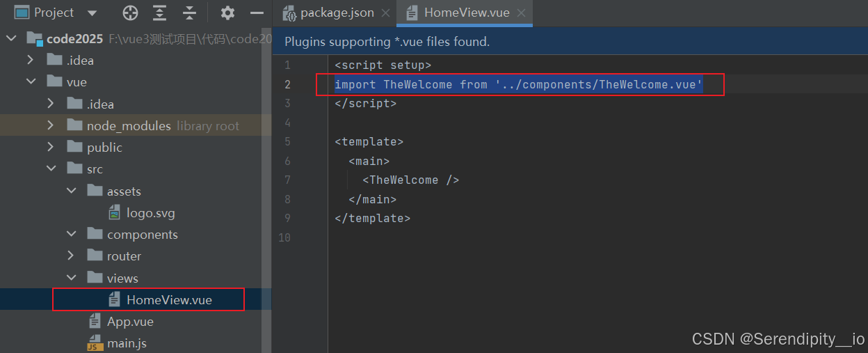This screenshot has width=868, height=353.
Task: Hide the Project tool window
Action: pyautogui.click(x=257, y=13)
